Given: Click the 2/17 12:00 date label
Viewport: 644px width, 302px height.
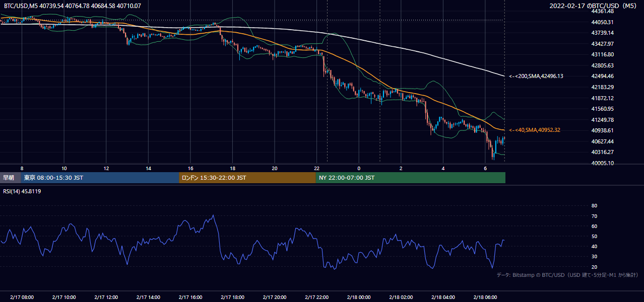Looking at the screenshot, I should pos(106,297).
